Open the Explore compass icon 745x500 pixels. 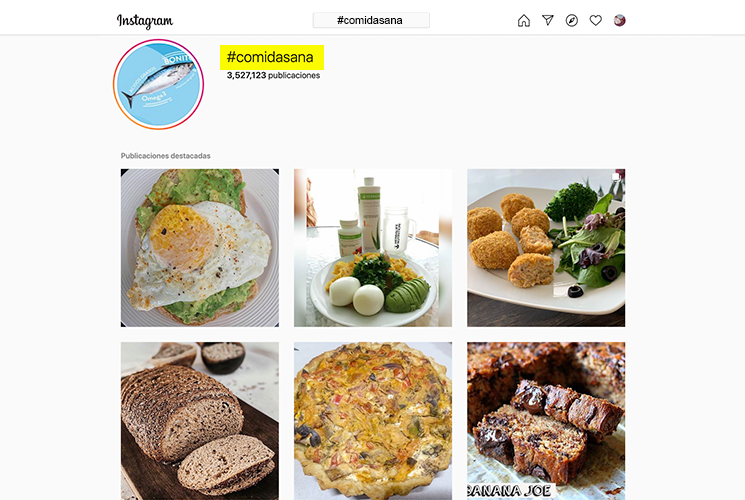(x=572, y=20)
